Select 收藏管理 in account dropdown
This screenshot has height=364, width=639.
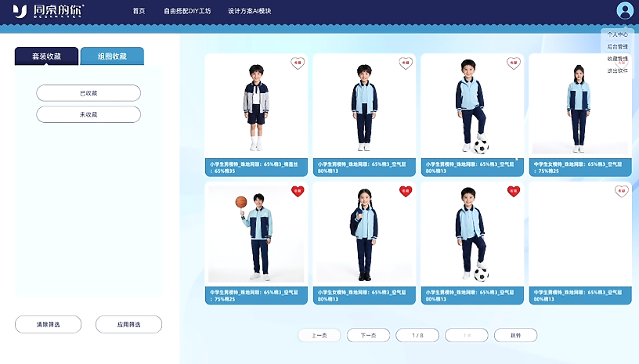pyautogui.click(x=617, y=59)
